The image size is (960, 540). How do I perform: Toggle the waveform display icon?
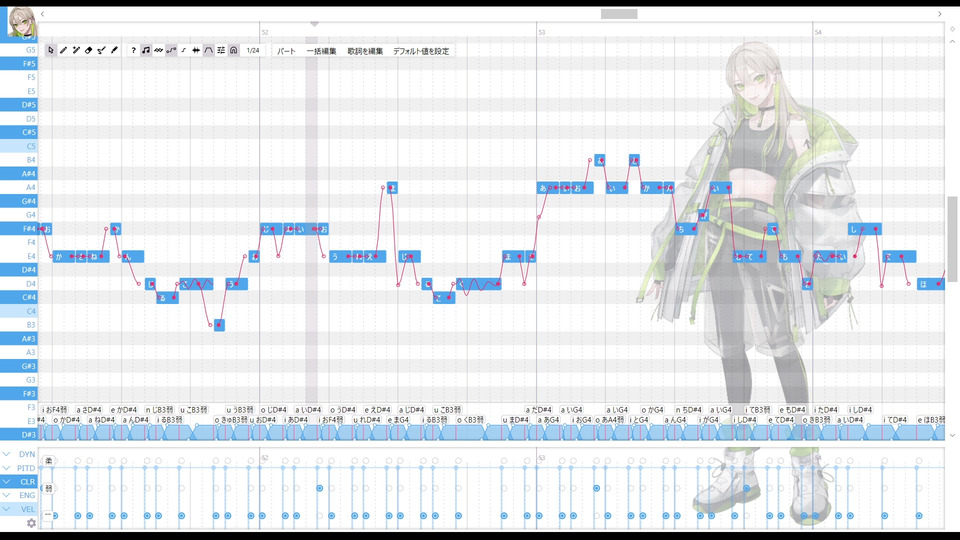pos(196,50)
